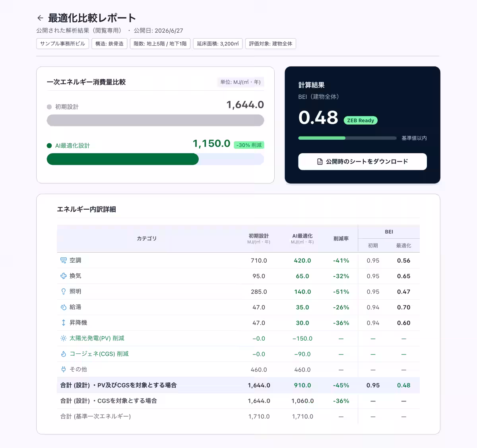Click the 140.0 value in 照明 row
The width and height of the screenshot is (477, 448).
[302, 292]
